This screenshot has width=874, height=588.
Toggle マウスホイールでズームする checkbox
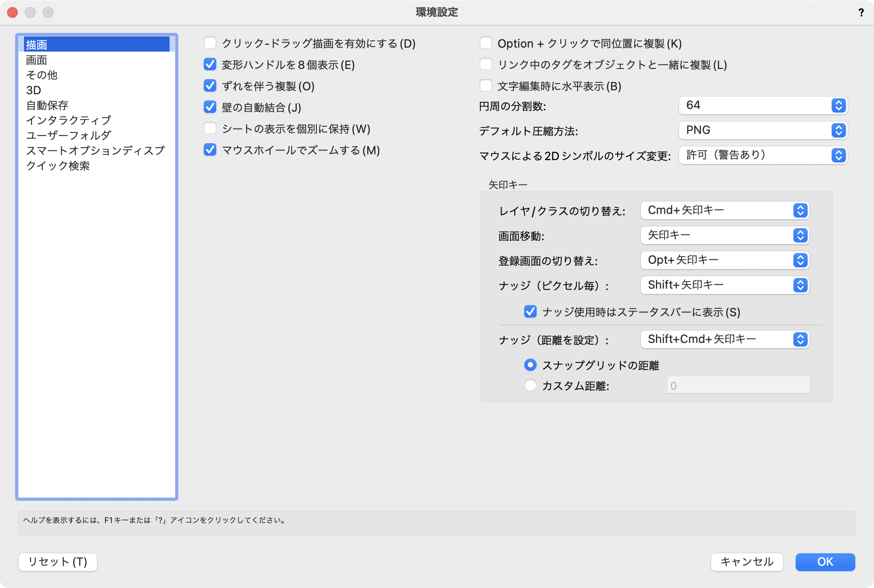[210, 150]
